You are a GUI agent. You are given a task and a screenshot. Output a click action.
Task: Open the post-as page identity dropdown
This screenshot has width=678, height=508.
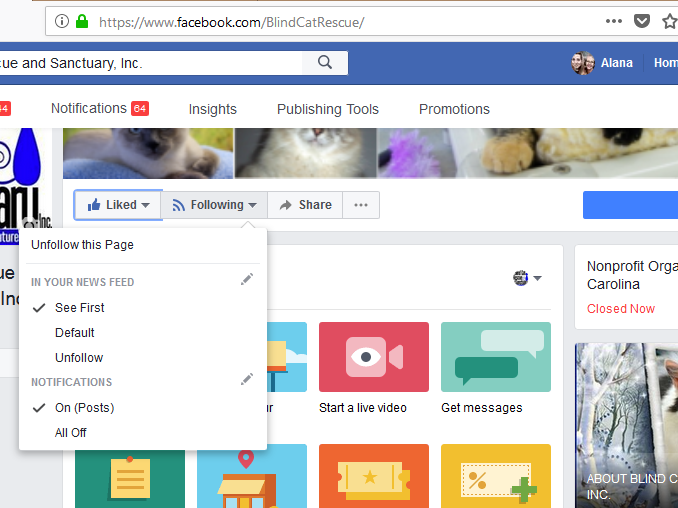click(527, 278)
